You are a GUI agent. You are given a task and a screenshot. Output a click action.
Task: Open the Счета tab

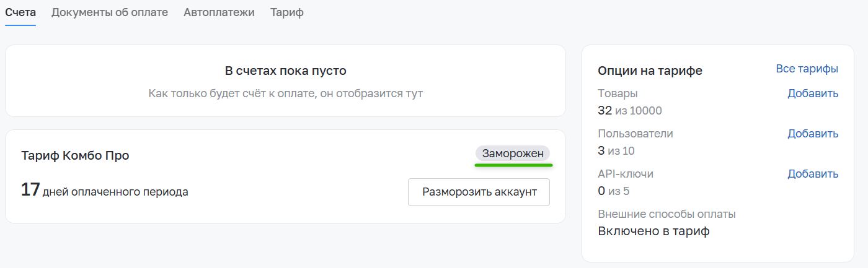click(20, 12)
